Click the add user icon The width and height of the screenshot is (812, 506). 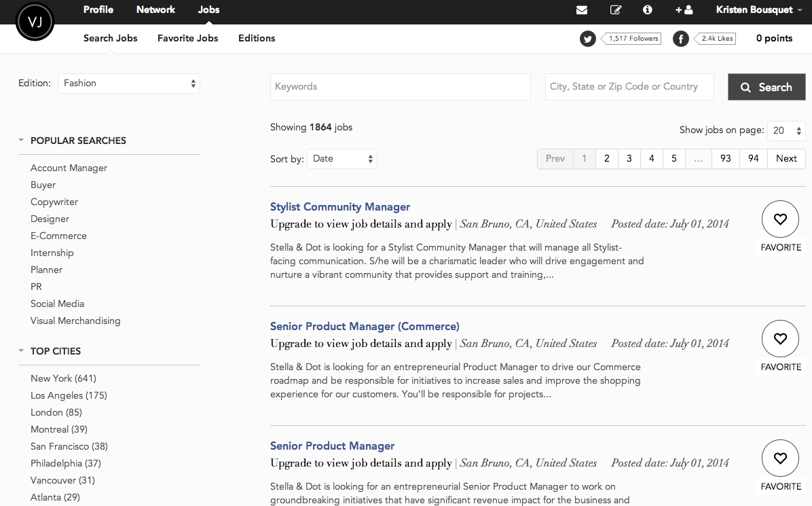(x=684, y=10)
